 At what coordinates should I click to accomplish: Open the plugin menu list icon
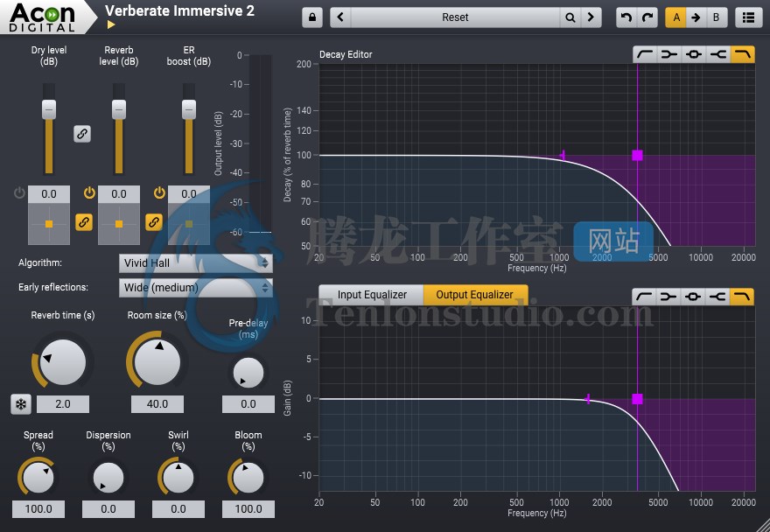click(x=748, y=17)
